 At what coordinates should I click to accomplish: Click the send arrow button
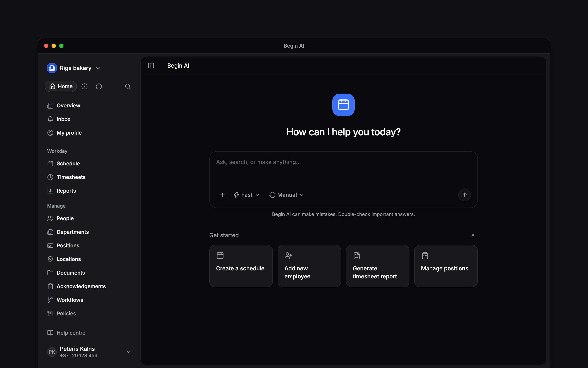click(464, 195)
